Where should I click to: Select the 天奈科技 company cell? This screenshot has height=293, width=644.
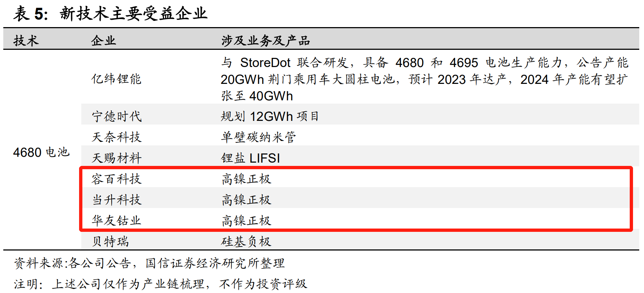[x=116, y=137]
